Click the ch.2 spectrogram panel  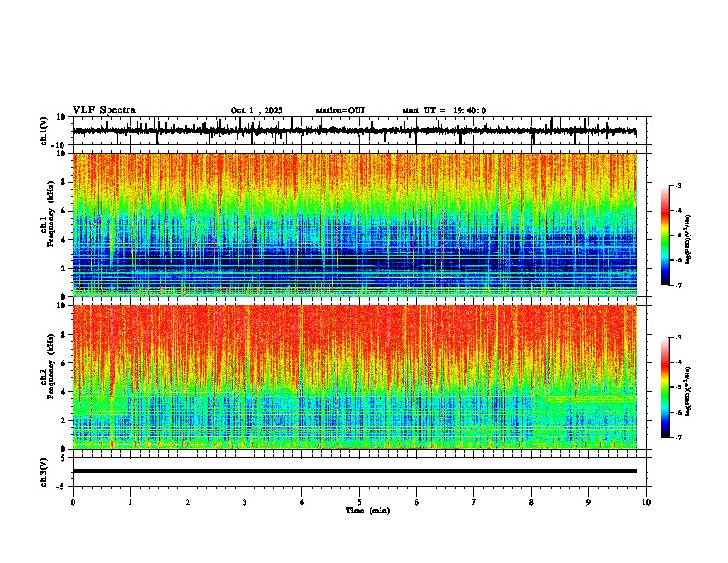pos(355,377)
